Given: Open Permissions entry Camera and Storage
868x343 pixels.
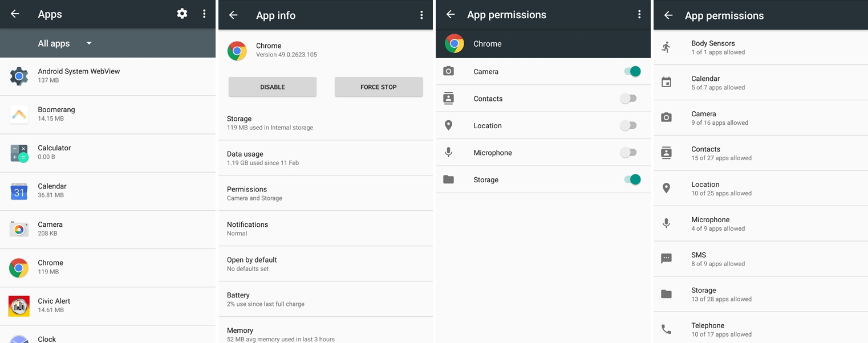Looking at the screenshot, I should [325, 193].
